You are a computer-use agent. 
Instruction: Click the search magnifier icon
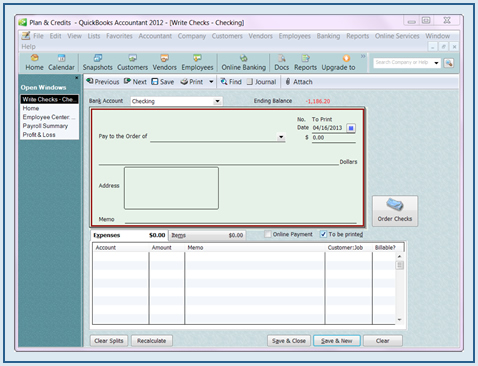pos(449,63)
